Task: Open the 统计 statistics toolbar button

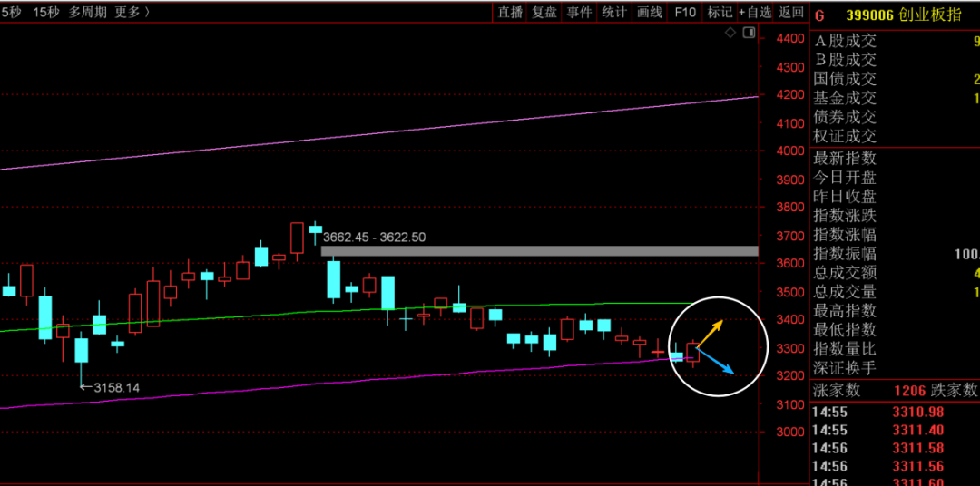Action: [614, 12]
